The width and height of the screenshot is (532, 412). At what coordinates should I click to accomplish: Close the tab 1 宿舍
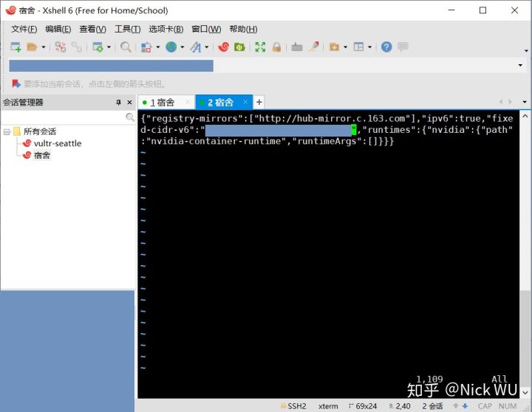(187, 102)
